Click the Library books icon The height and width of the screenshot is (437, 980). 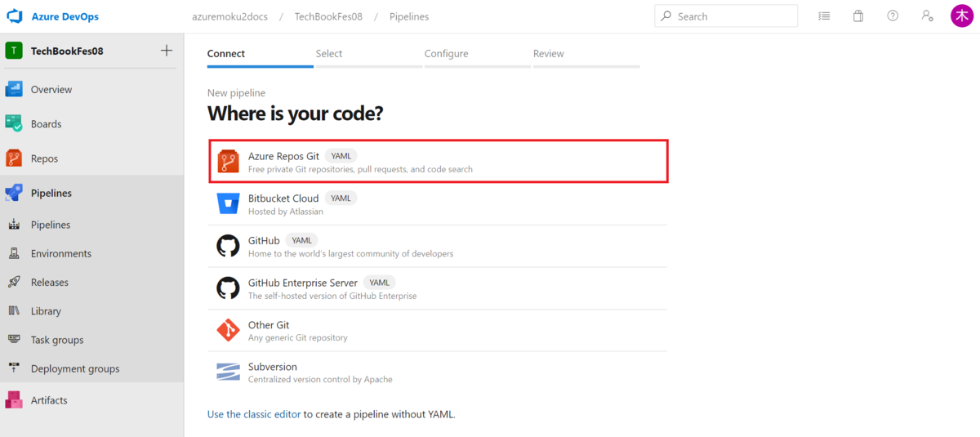14,310
